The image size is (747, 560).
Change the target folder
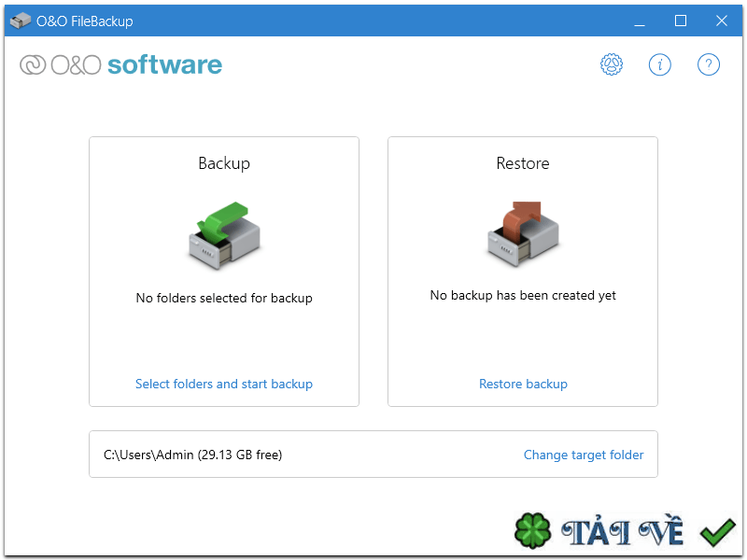[584, 455]
